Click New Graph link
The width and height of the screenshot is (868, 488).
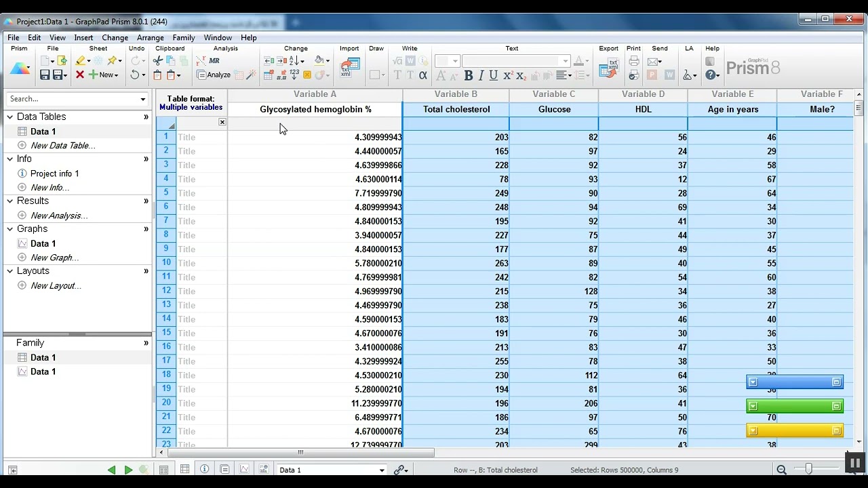coord(54,258)
